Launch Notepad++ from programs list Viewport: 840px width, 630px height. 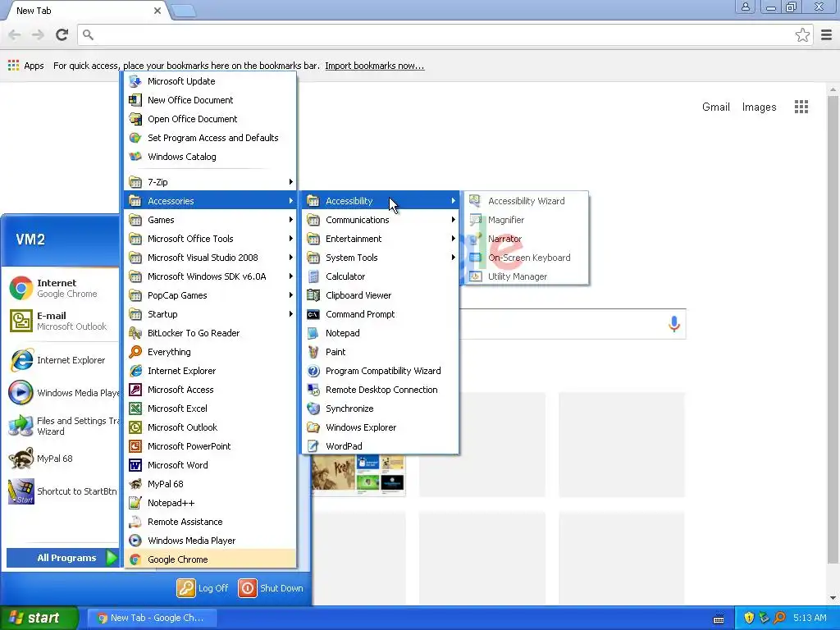tap(210, 503)
